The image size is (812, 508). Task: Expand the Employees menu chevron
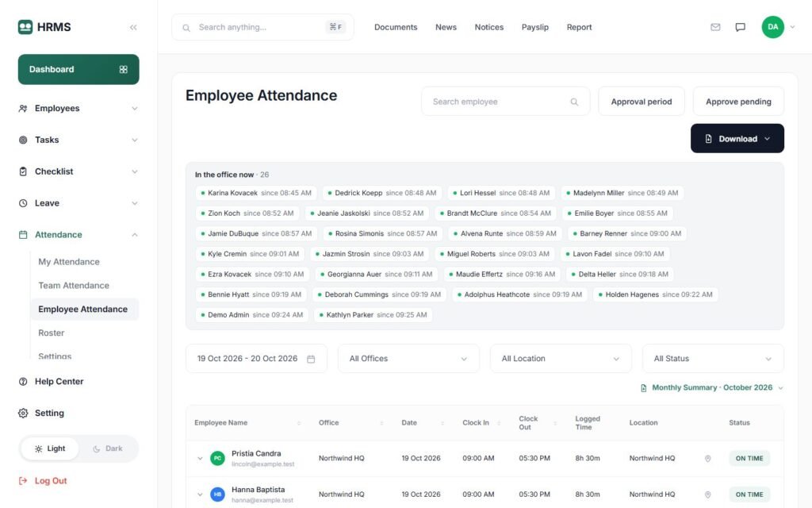135,108
